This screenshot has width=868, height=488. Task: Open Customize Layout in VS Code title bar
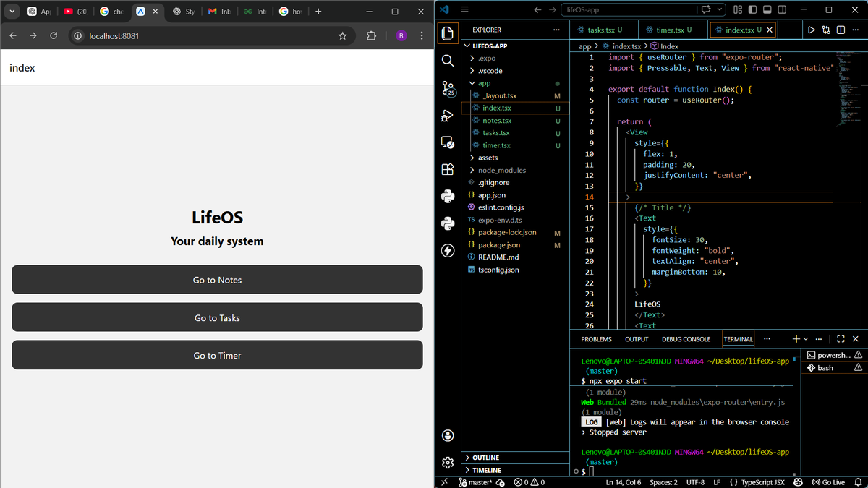coord(738,9)
